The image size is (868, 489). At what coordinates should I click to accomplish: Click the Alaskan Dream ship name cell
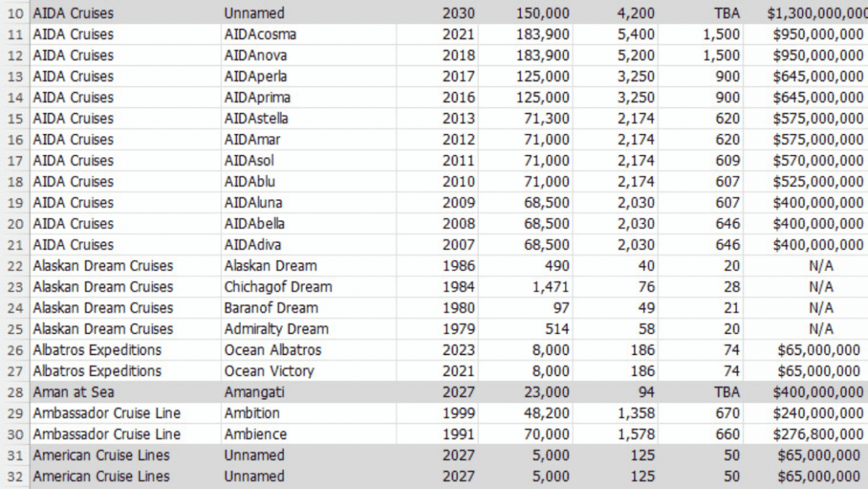click(x=308, y=267)
